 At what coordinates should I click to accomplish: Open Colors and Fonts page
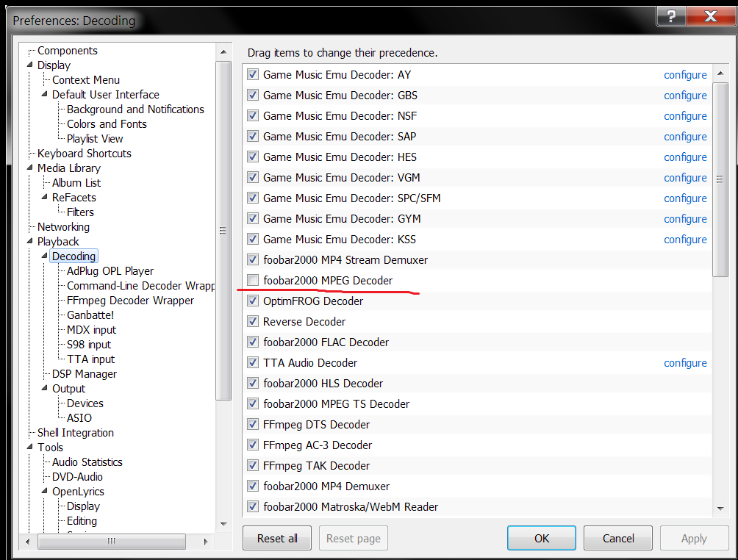pyautogui.click(x=107, y=123)
